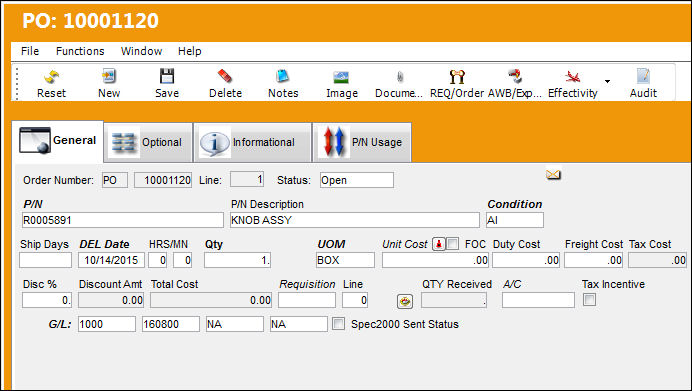Image resolution: width=692 pixels, height=391 pixels.
Task: Expand the toolbar overflow arrow near Effectivity
Action: click(x=607, y=81)
